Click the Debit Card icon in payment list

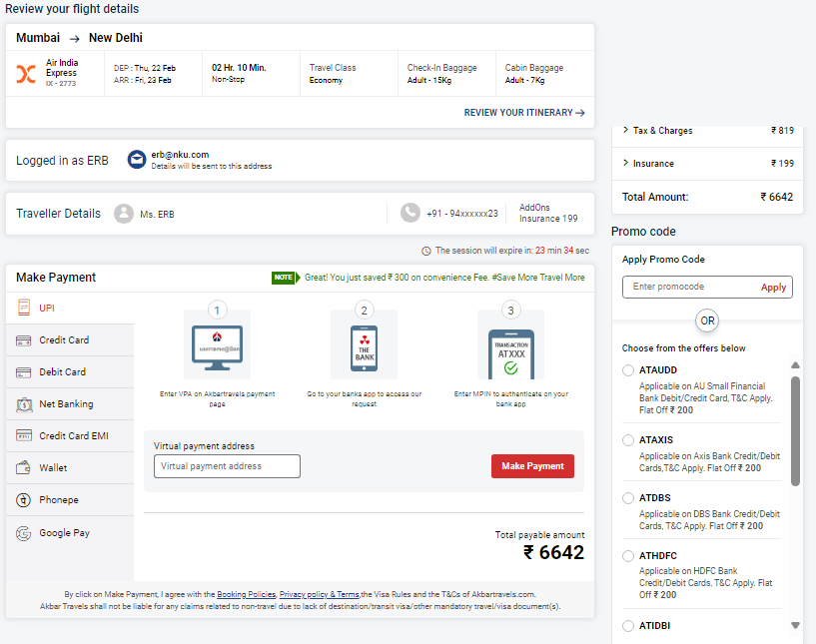coord(23,372)
